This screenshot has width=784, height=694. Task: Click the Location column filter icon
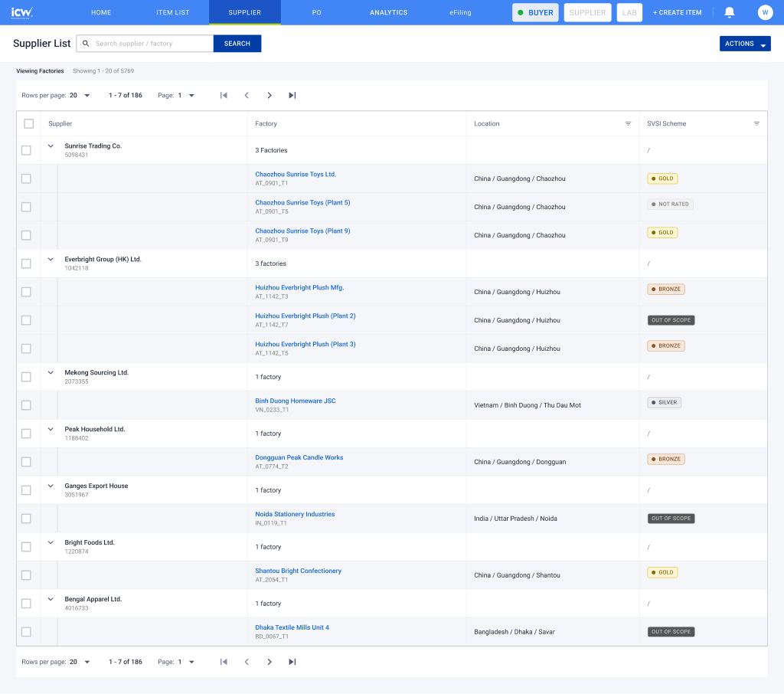point(628,123)
